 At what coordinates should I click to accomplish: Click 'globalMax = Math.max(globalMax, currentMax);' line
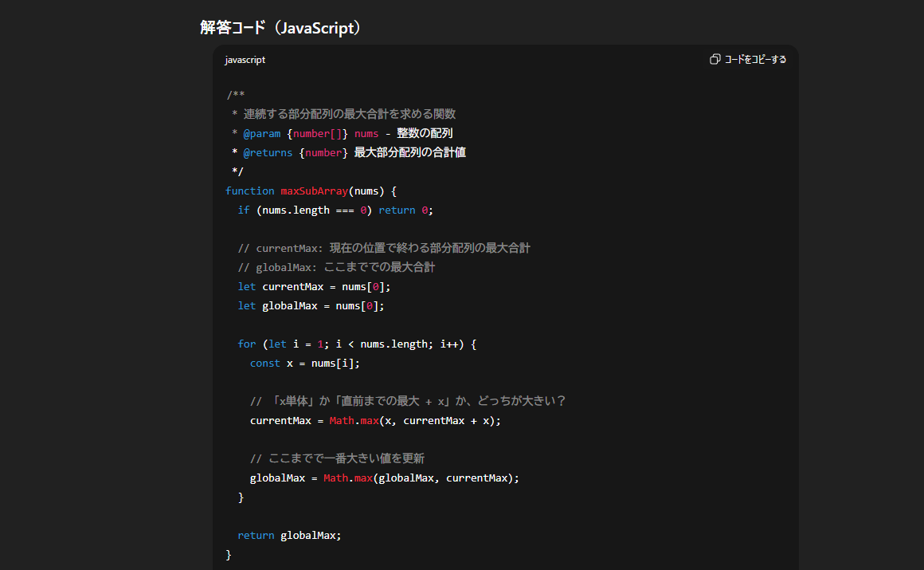click(384, 478)
